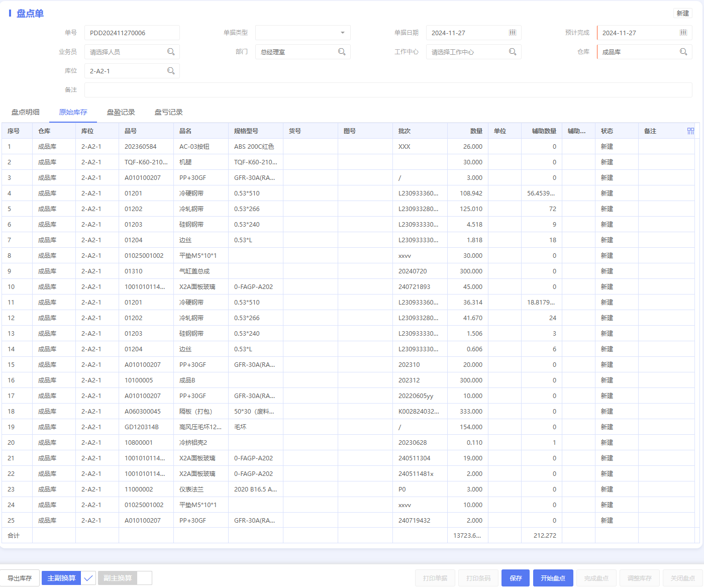Open calendar icon for 预计完成
The width and height of the screenshot is (704, 588).
click(x=683, y=33)
